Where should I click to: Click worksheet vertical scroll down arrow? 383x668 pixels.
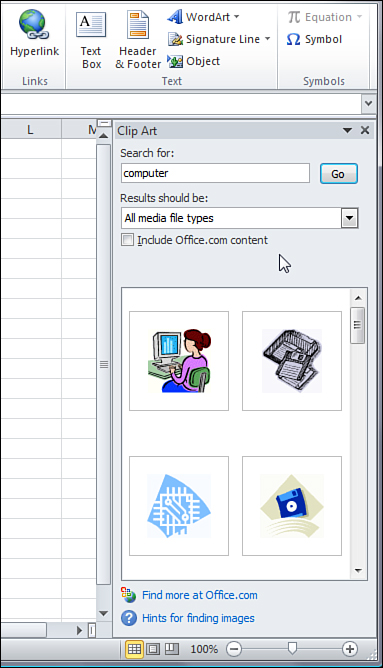coord(104,613)
